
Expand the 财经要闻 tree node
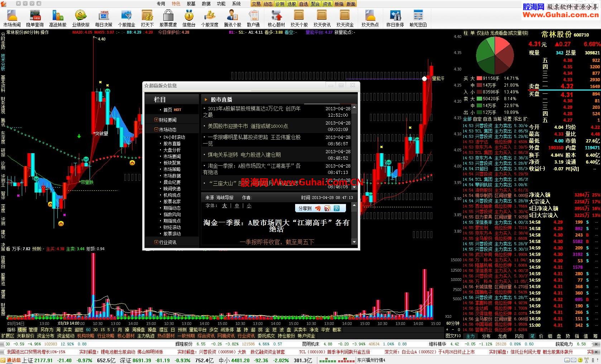point(156,120)
